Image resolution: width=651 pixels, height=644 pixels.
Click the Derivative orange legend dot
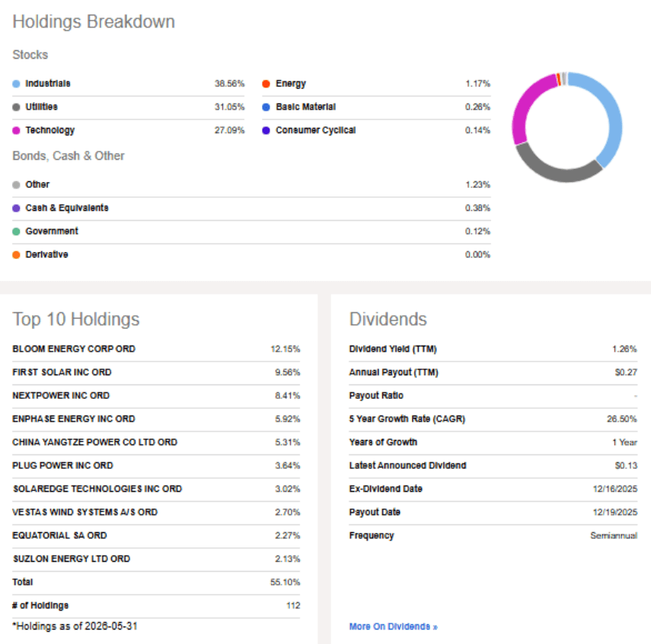tap(16, 254)
